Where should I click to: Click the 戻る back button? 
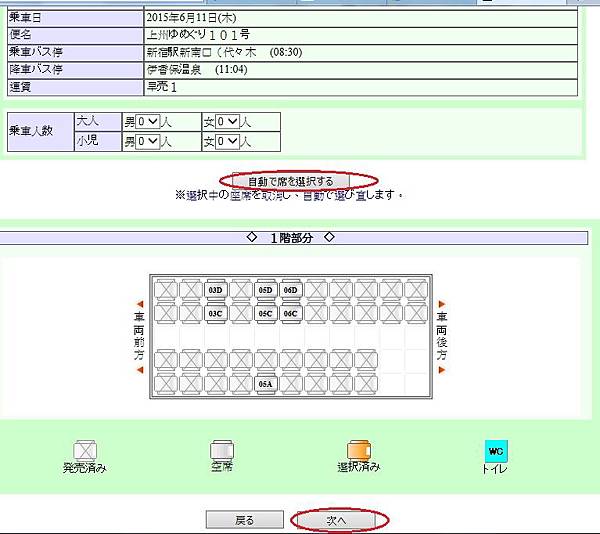(245, 520)
